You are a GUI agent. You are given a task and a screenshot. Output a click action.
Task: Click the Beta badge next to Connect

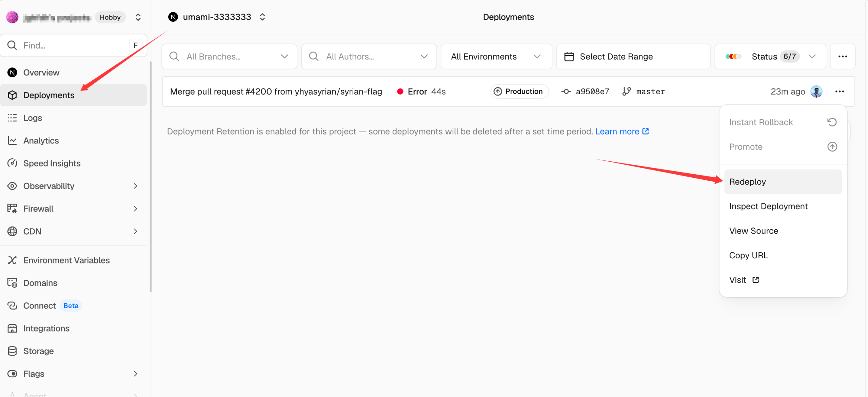pos(71,306)
